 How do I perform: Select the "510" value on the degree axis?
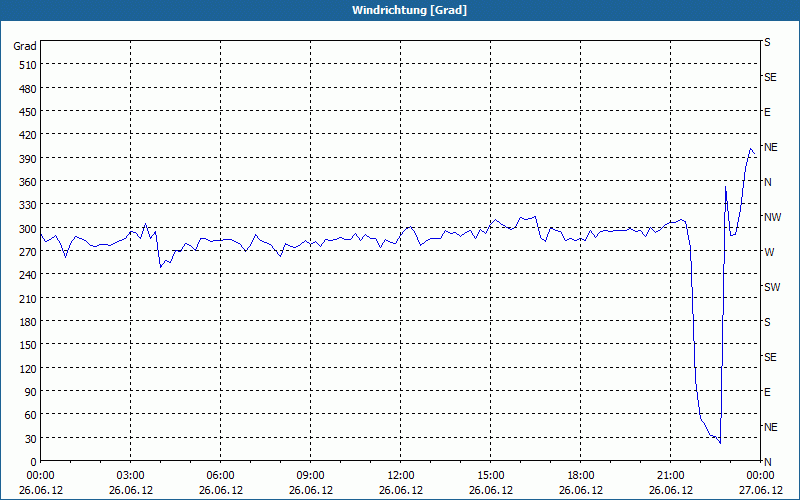click(29, 65)
